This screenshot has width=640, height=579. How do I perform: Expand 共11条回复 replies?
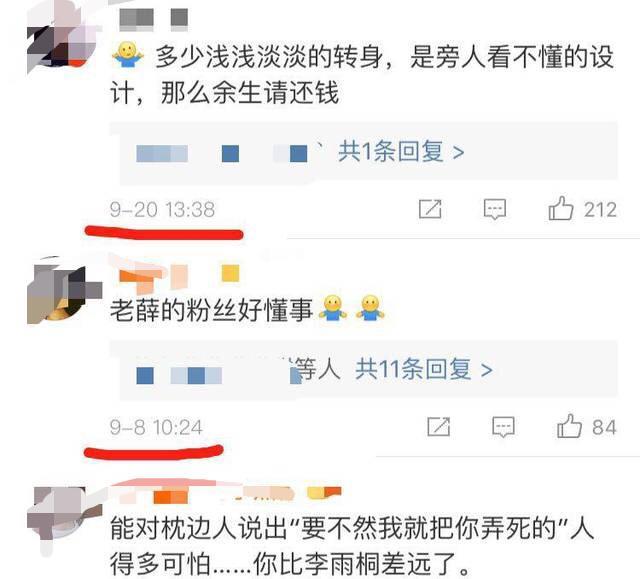pos(424,369)
